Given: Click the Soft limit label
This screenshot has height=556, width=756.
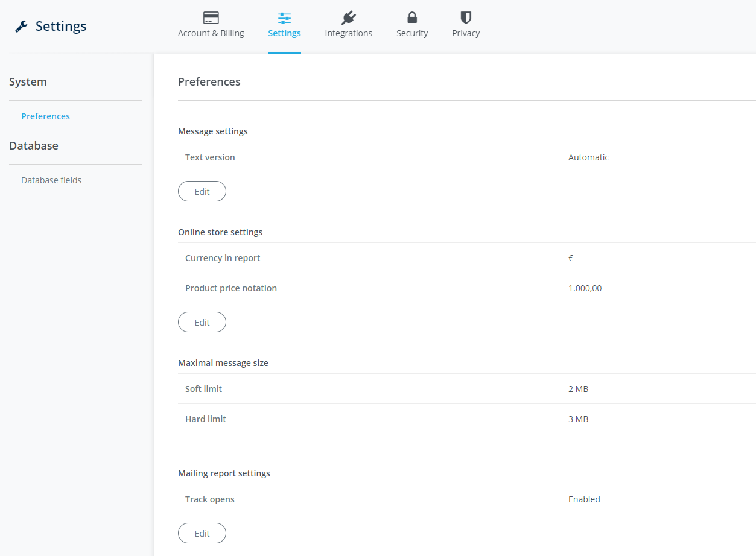Looking at the screenshot, I should point(203,388).
